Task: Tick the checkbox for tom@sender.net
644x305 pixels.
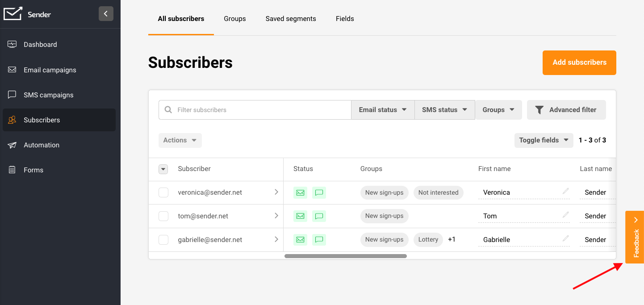Action: pos(163,216)
